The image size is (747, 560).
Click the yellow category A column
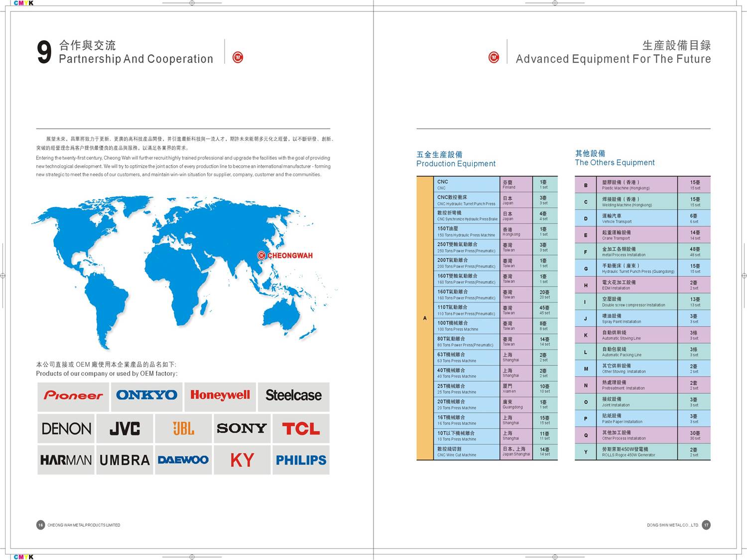tap(425, 318)
